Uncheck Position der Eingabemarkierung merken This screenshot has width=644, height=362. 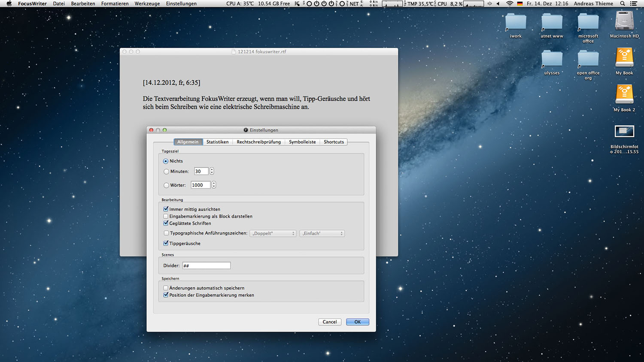[166, 295]
